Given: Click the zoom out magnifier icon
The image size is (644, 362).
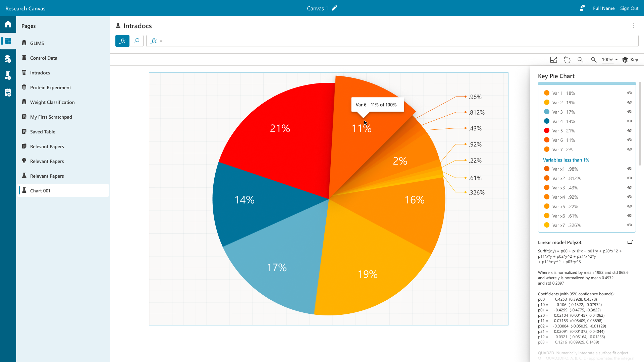Looking at the screenshot, I should coord(580,60).
